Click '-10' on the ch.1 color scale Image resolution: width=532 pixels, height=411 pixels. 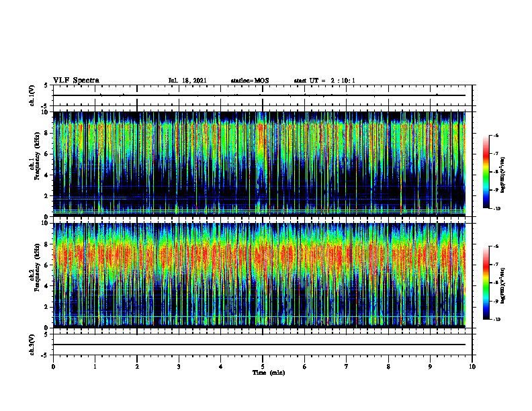pos(496,208)
